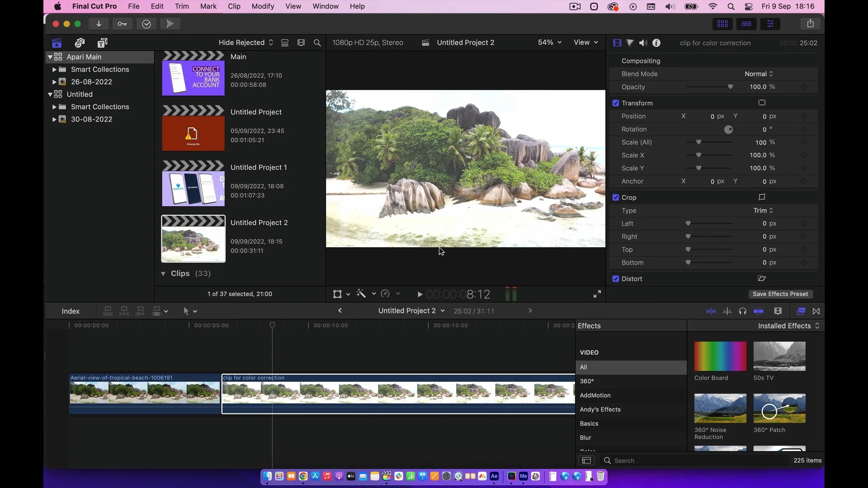Open the keyword editor key icon

[123, 24]
